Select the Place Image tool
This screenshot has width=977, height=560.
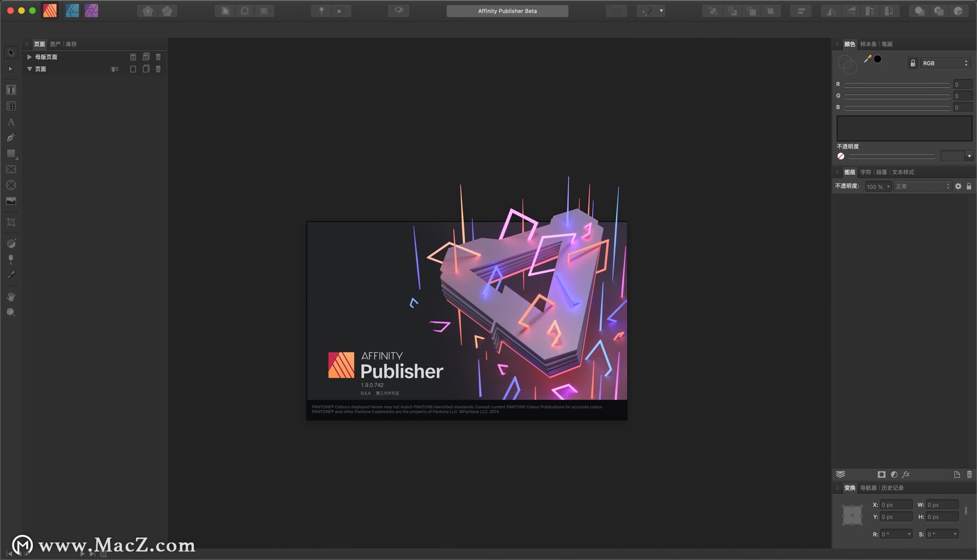11,201
